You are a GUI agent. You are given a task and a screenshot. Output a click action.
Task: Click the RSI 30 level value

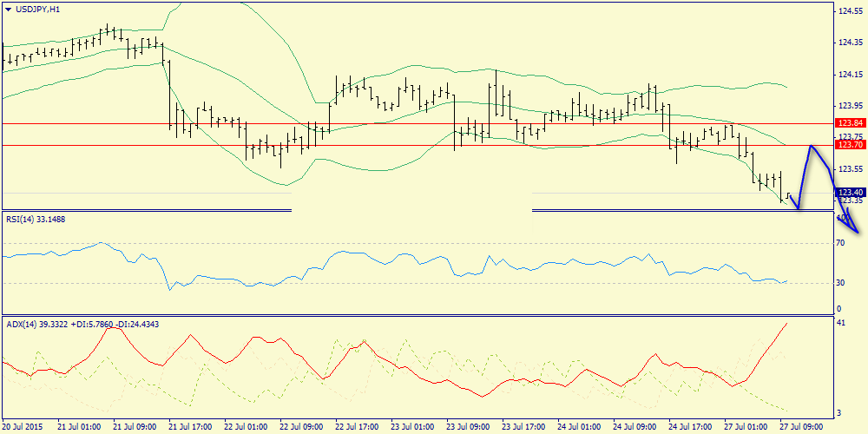tap(842, 283)
